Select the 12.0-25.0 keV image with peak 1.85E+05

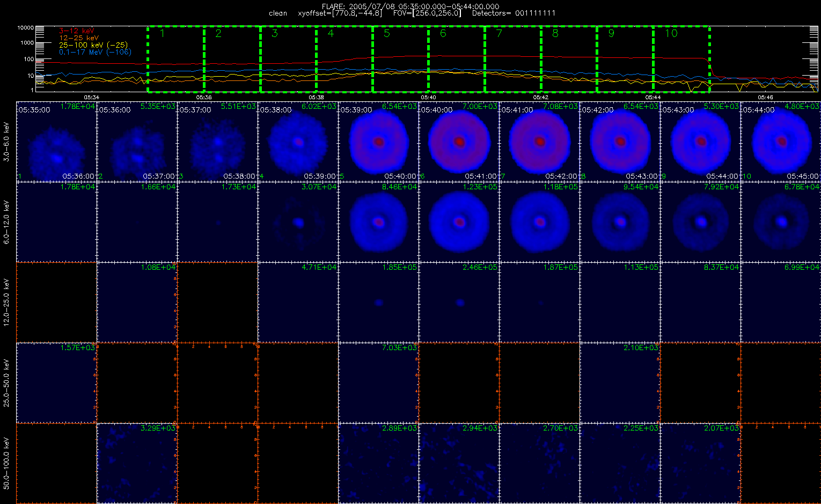[379, 302]
